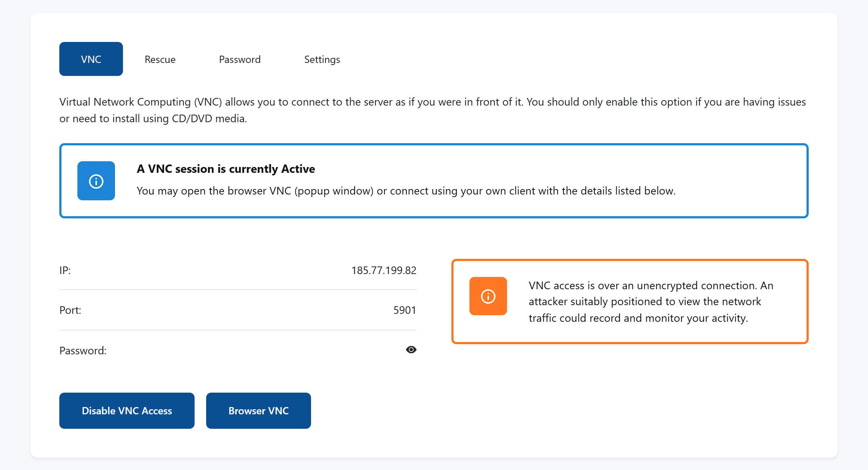Click the 'You may open the browser VNC' text

click(x=406, y=191)
